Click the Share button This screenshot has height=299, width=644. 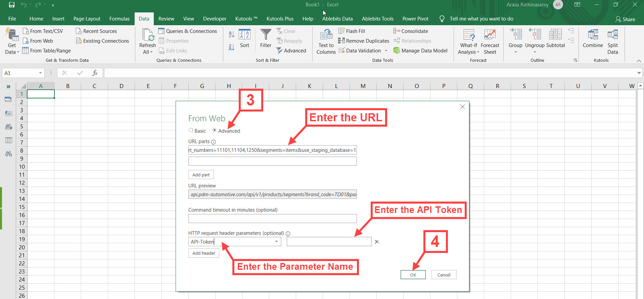click(x=625, y=19)
